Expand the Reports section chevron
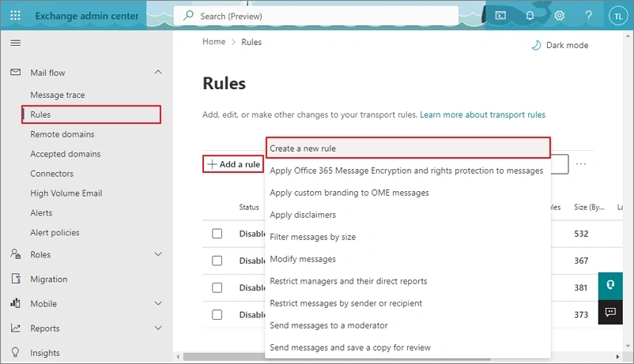The width and height of the screenshot is (634, 364). click(158, 328)
